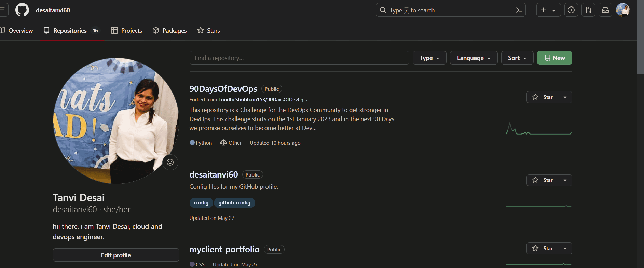Click the Find a repository search field

click(x=299, y=58)
